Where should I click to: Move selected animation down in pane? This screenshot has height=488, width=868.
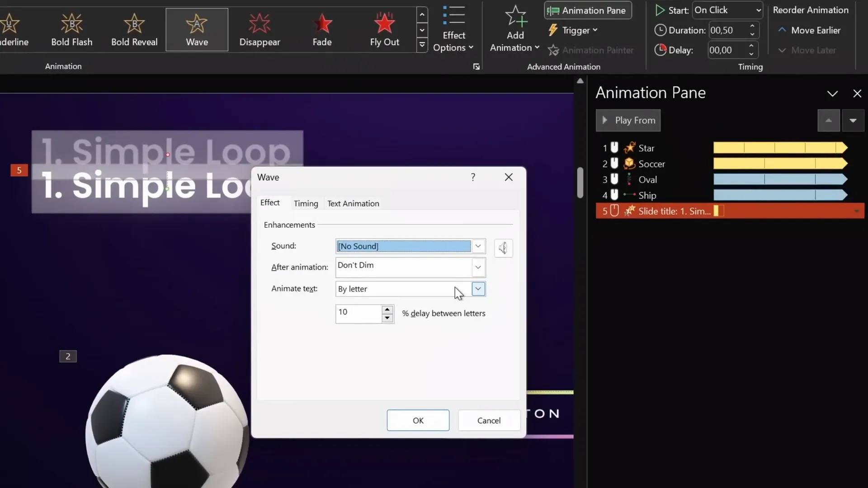tap(853, 121)
